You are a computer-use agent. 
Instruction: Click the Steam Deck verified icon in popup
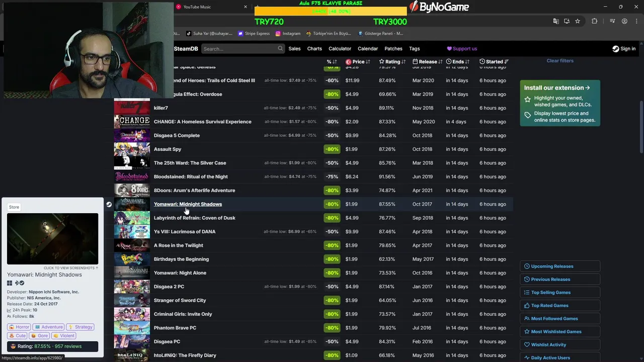(22, 283)
